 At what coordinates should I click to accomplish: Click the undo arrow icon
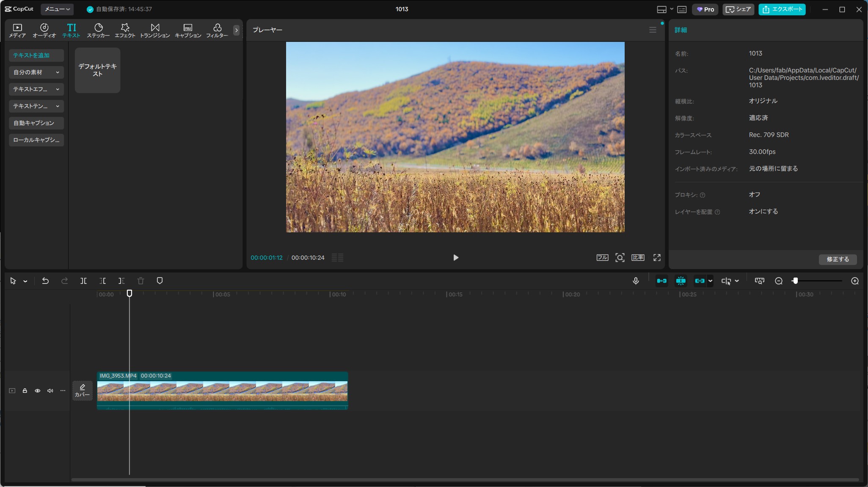(x=45, y=281)
